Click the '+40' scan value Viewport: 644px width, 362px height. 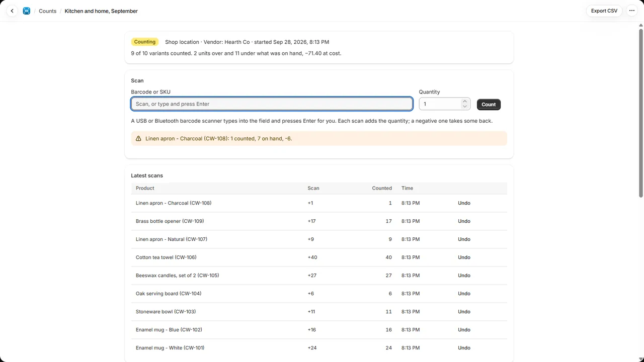point(312,257)
